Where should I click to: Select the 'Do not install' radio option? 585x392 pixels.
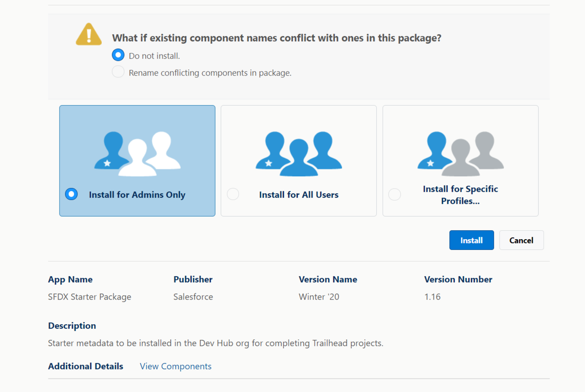click(x=118, y=55)
